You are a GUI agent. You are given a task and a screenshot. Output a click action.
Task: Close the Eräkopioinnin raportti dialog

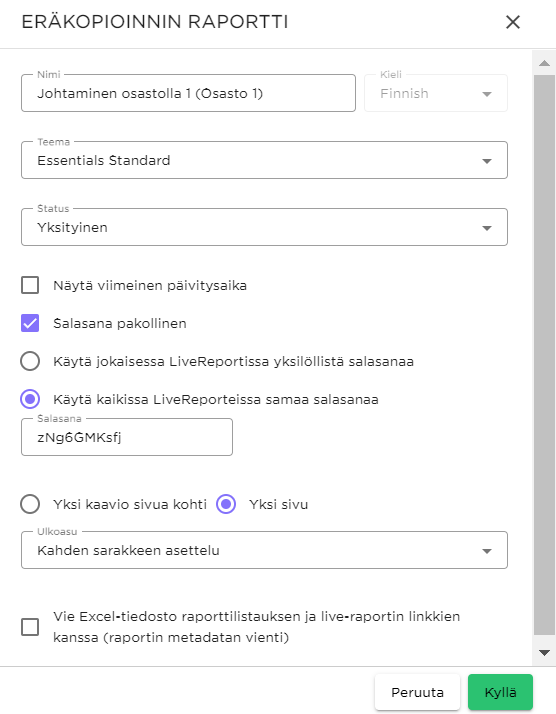pyautogui.click(x=513, y=22)
